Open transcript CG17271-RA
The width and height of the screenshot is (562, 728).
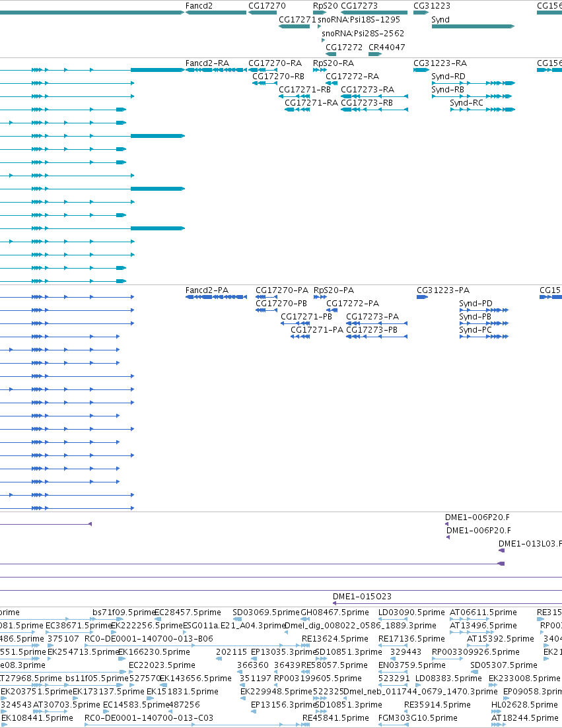(x=311, y=102)
